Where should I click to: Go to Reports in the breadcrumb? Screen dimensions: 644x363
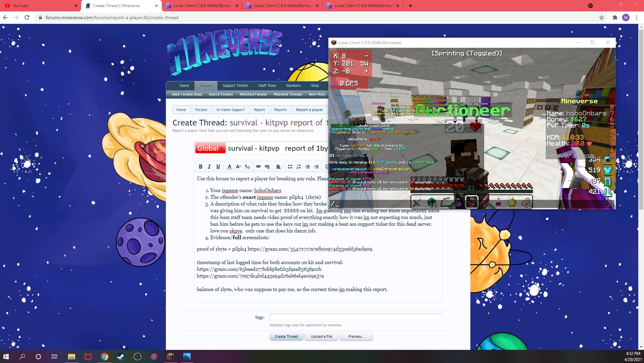pyautogui.click(x=281, y=110)
